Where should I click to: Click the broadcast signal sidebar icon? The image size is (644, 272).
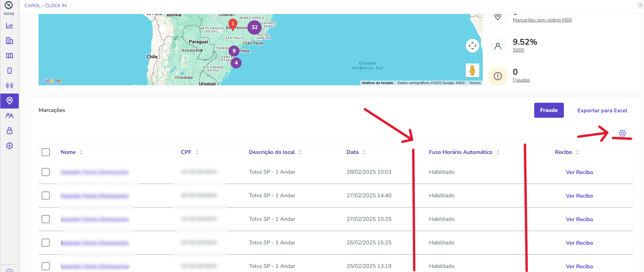[x=10, y=86]
